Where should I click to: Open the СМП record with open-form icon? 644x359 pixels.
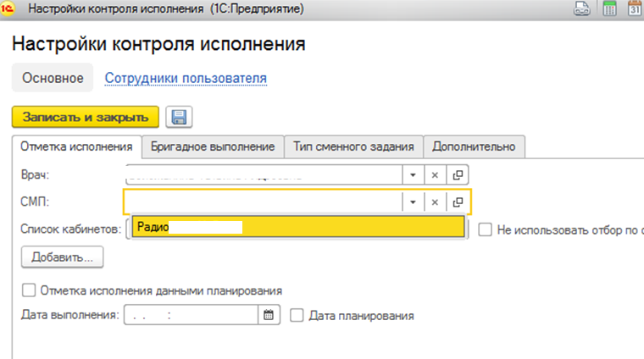[x=458, y=202]
